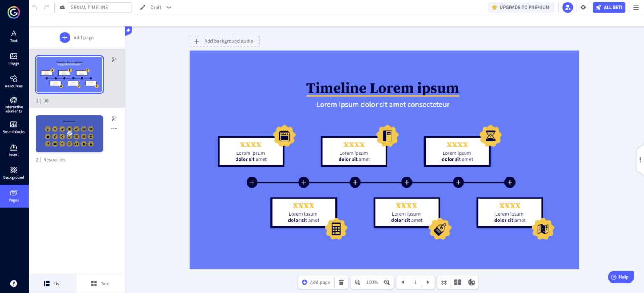Open the three-dot menu for the Resources page

point(114,128)
